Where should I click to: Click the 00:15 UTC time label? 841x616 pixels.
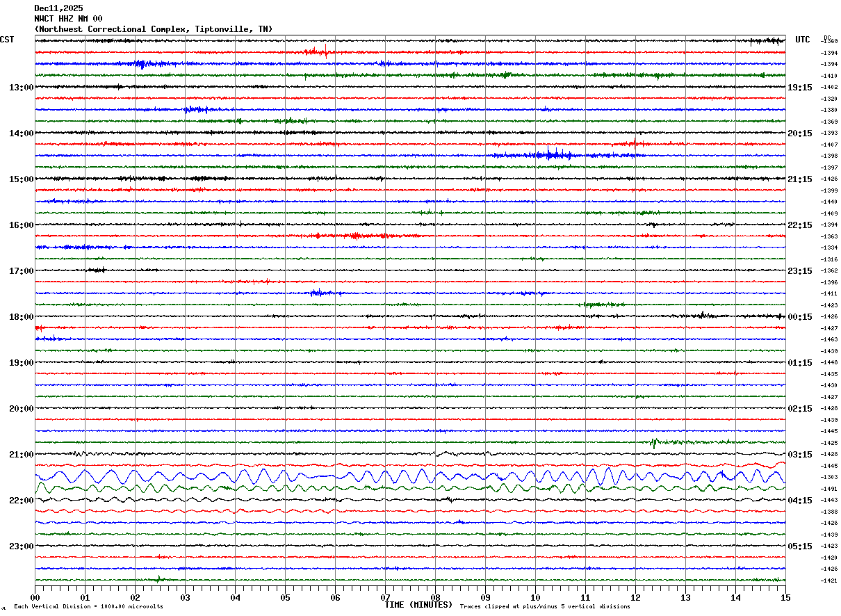(800, 317)
